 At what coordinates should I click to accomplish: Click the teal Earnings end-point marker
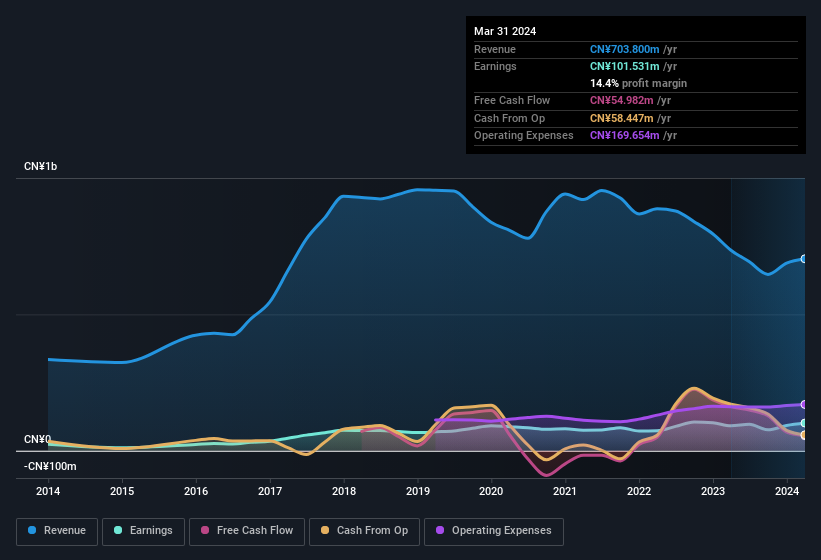click(804, 423)
